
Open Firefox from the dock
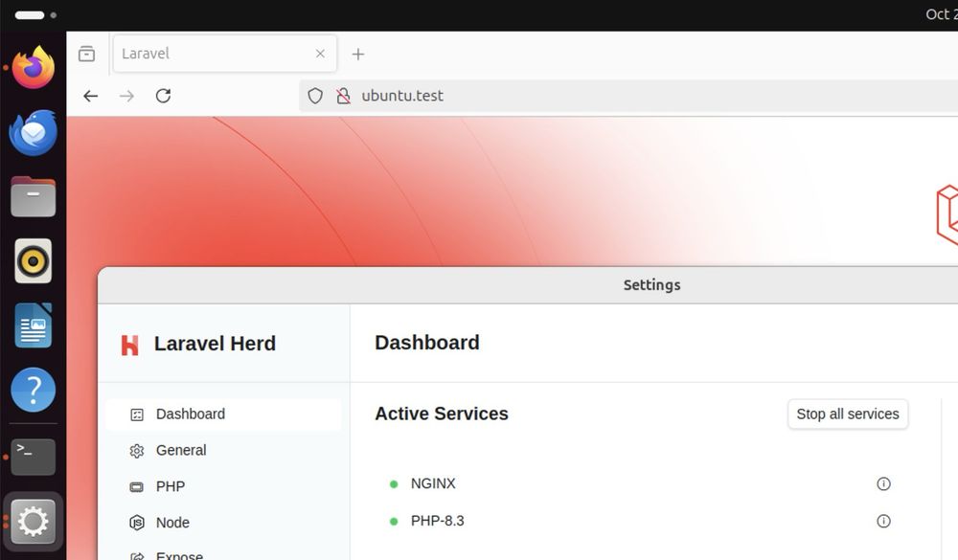[x=33, y=67]
